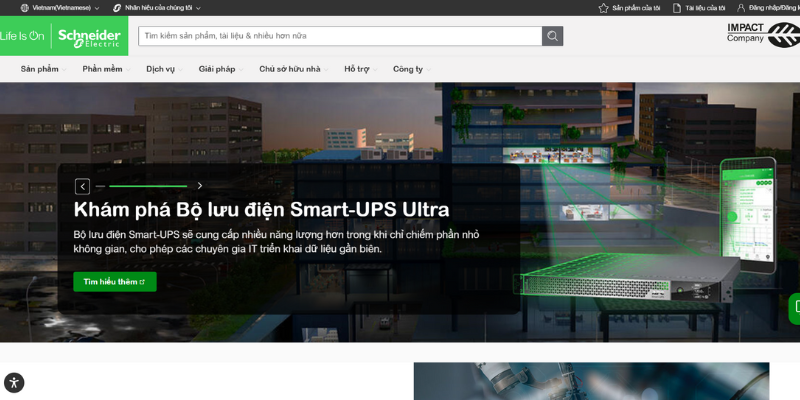Click the Schneider Electric logo

89,37
